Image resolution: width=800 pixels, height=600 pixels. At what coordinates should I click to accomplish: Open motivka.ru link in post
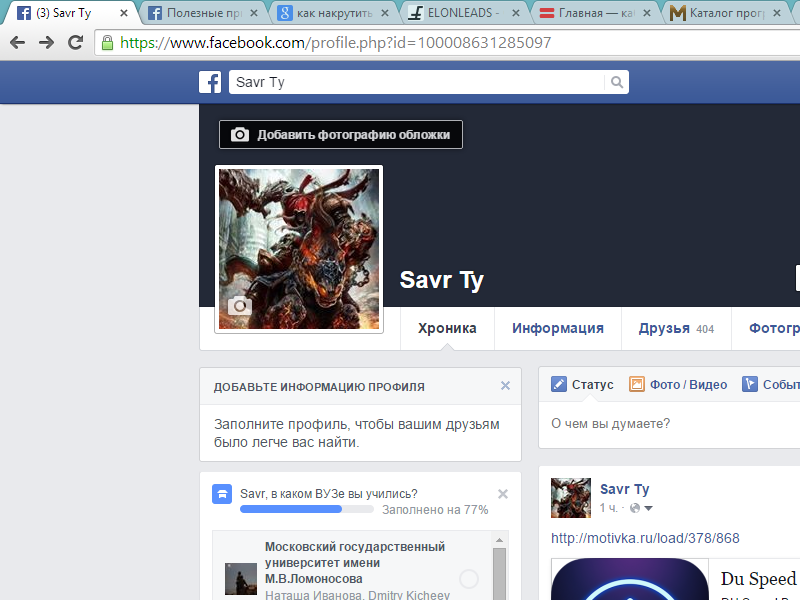645,538
